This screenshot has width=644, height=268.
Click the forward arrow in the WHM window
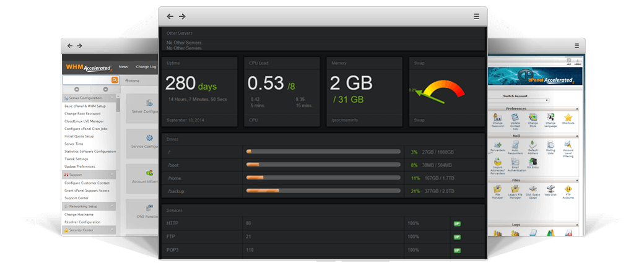(80, 46)
